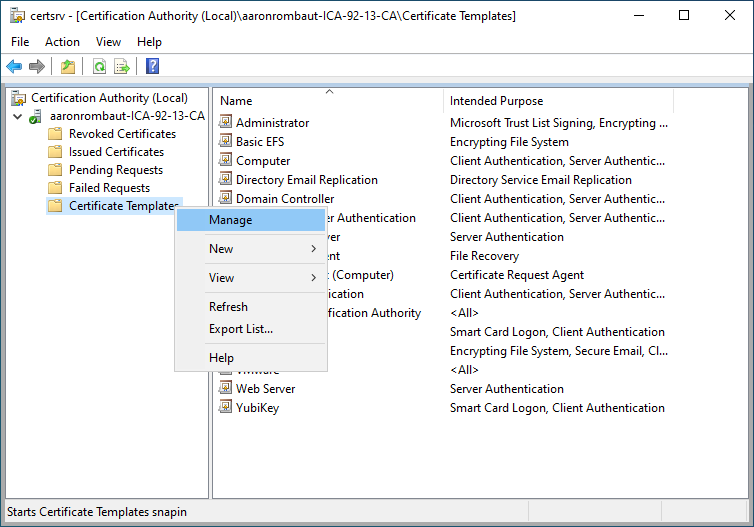Click the Refresh toolbar icon

(x=99, y=67)
